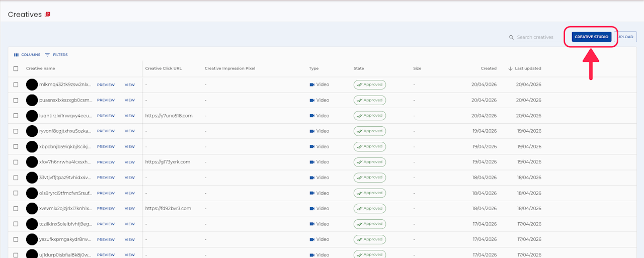Image resolution: width=644 pixels, height=258 pixels.
Task: Click the Upload button
Action: tap(626, 37)
